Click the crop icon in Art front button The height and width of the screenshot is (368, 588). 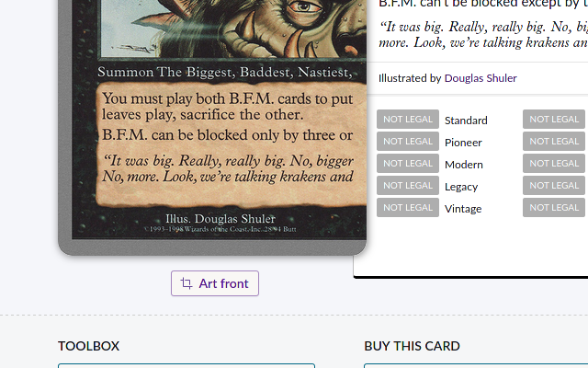pyautogui.click(x=187, y=283)
